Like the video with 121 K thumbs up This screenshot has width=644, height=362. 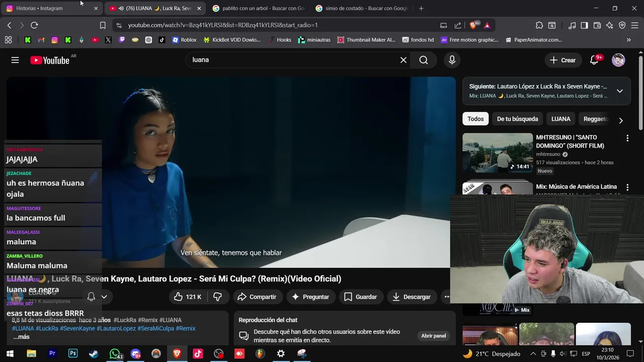point(188,297)
